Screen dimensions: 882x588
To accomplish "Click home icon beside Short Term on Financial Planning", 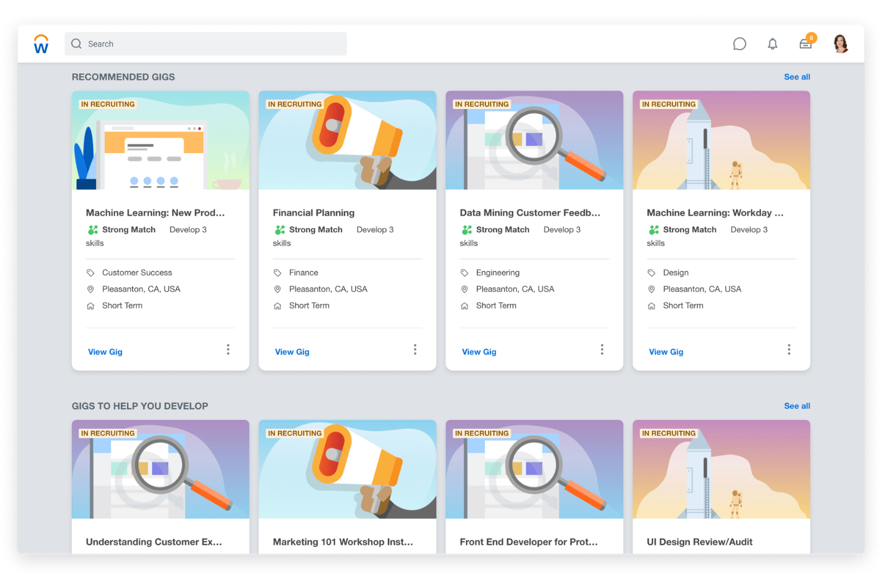I will tap(278, 306).
